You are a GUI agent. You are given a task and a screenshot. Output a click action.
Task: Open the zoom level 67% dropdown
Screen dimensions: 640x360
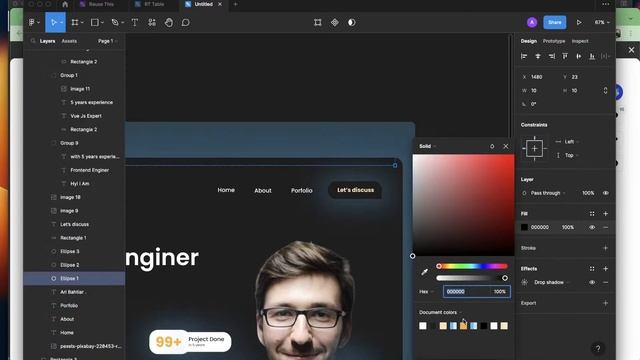click(602, 22)
